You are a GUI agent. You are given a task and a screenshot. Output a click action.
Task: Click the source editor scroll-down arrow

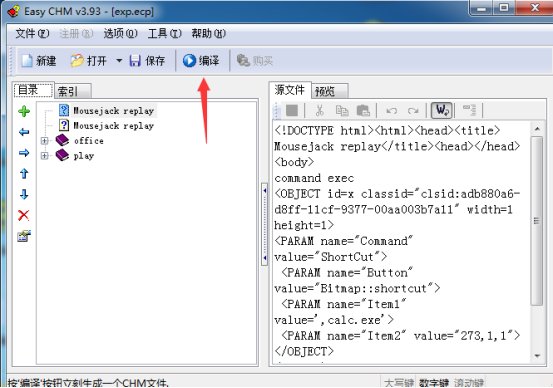537,356
